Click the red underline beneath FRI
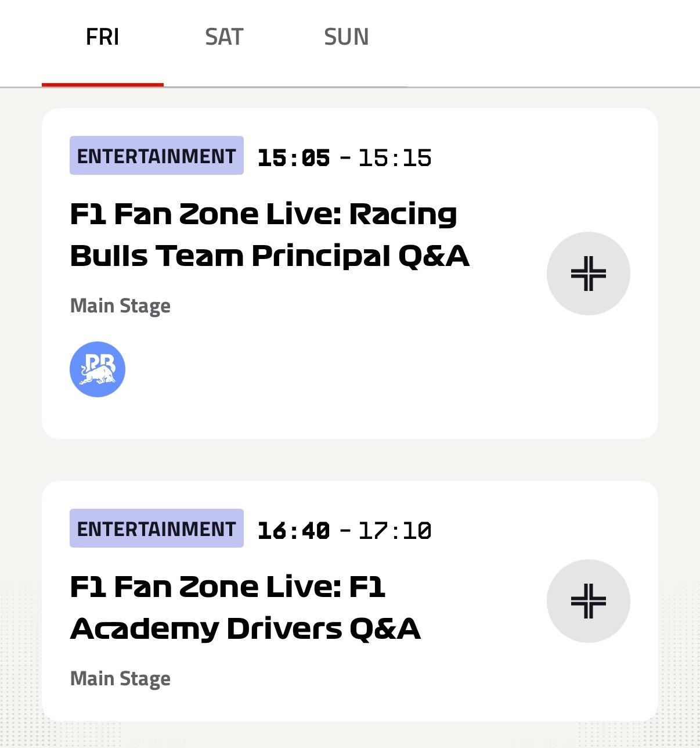The image size is (700, 748). 103,85
